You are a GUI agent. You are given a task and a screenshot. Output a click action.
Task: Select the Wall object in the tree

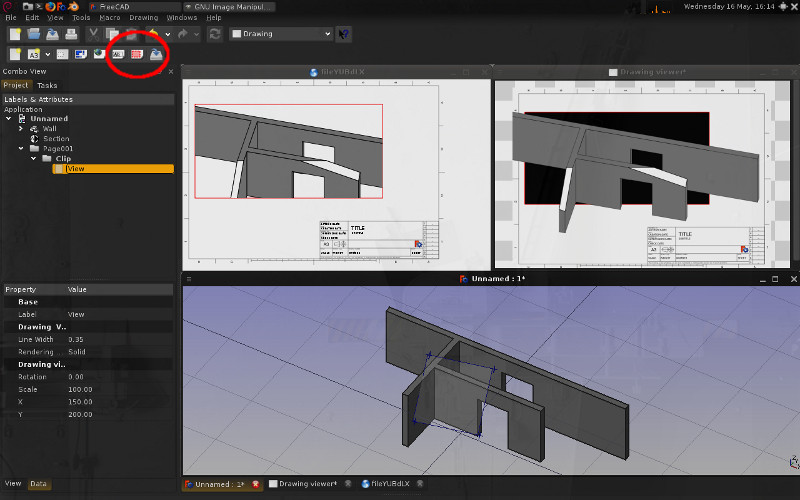[x=49, y=129]
